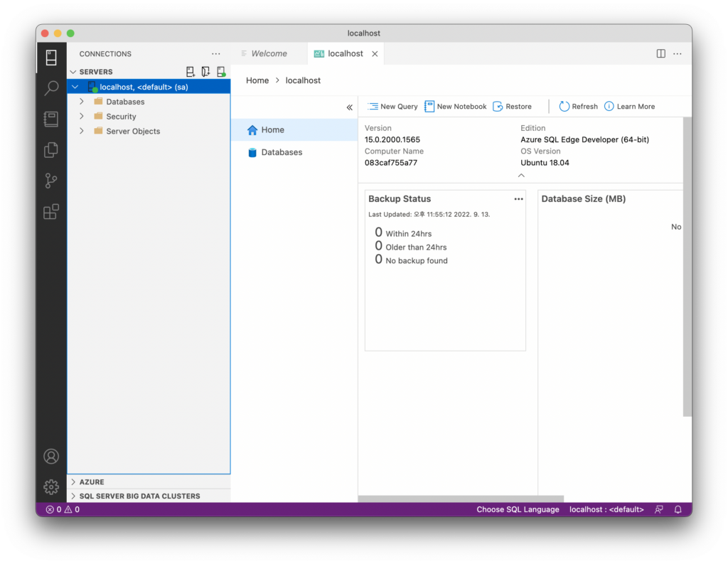This screenshot has height=564, width=728.
Task: Expand the AZURE section
Action: point(91,481)
